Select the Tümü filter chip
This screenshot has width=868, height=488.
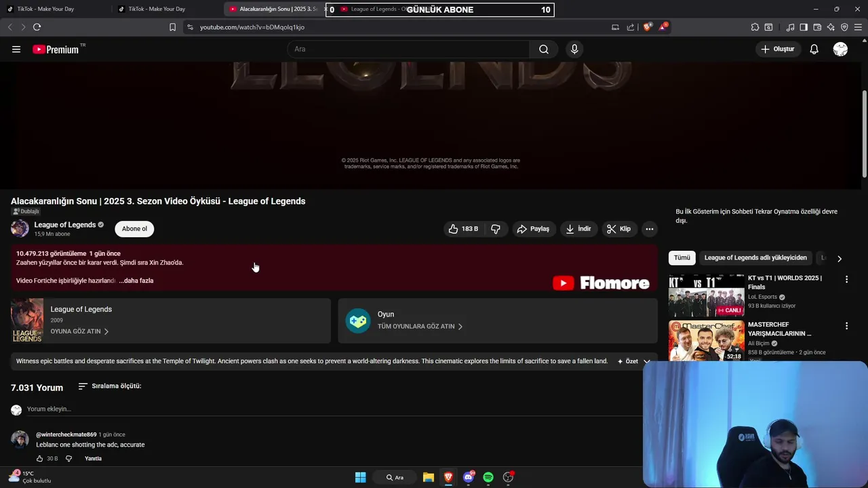pos(682,258)
